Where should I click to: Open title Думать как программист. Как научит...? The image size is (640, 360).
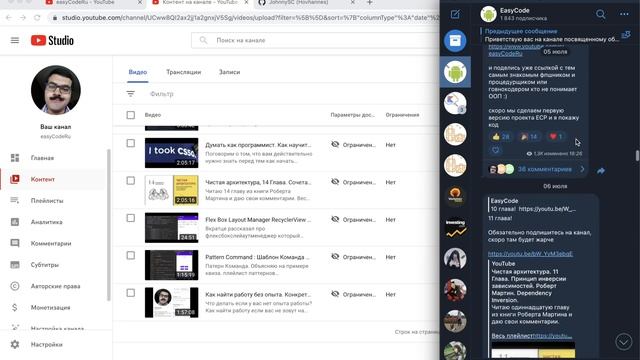click(258, 145)
